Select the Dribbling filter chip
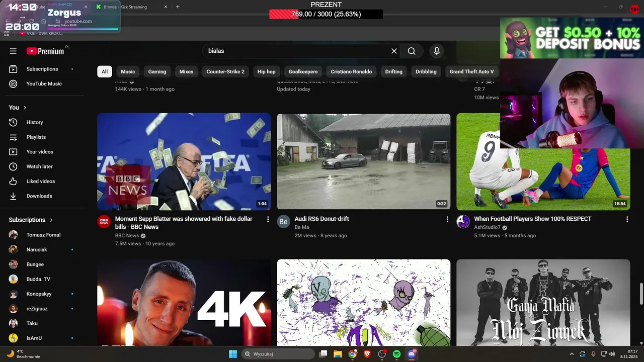The width and height of the screenshot is (644, 362). point(426,71)
